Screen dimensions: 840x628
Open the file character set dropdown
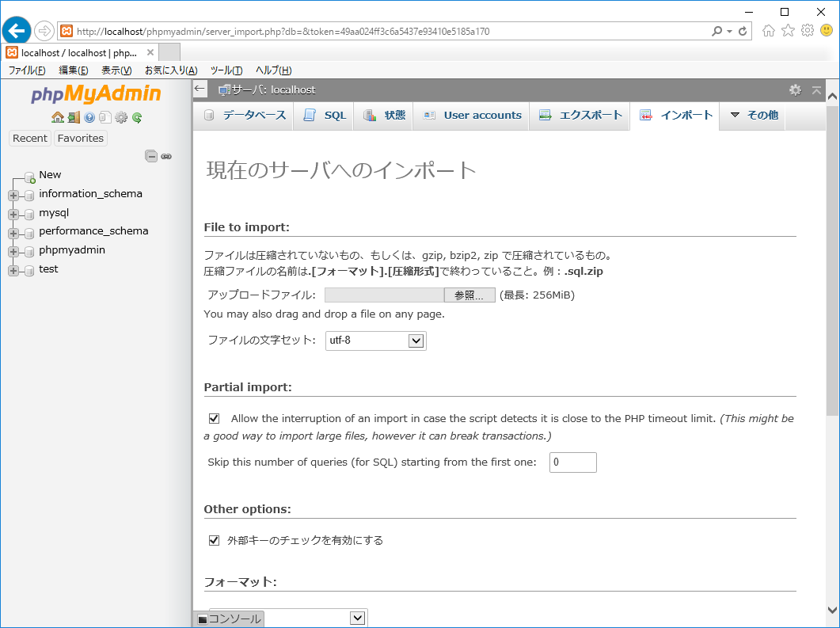[375, 341]
